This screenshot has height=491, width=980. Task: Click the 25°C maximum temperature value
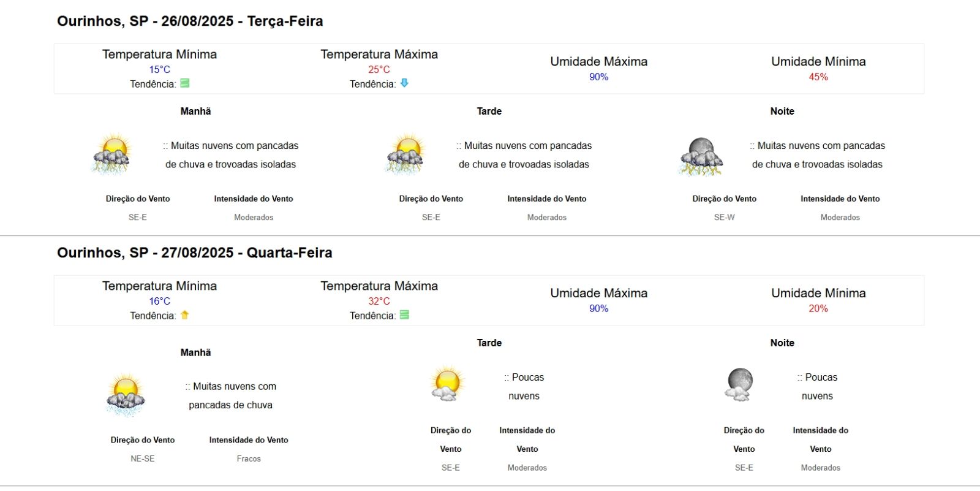[x=379, y=69]
